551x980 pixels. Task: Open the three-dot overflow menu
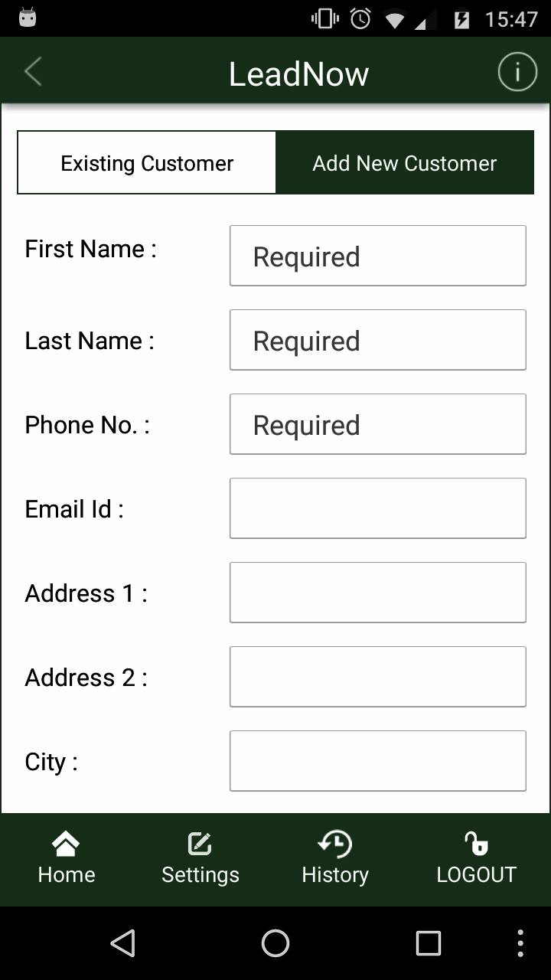(520, 943)
